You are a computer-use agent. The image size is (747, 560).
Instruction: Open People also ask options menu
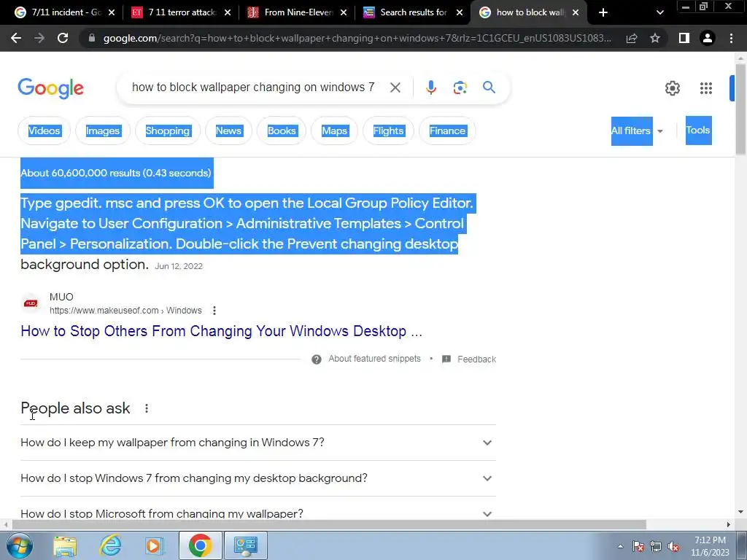146,408
